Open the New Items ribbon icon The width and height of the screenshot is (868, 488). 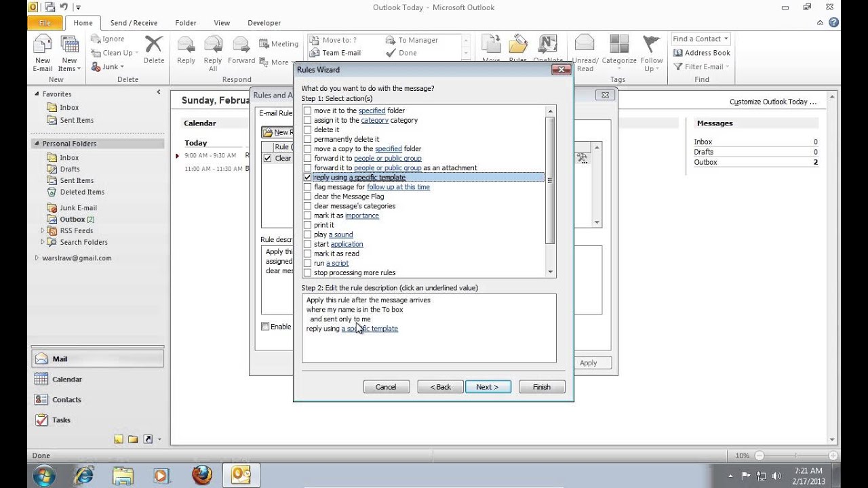[69, 54]
